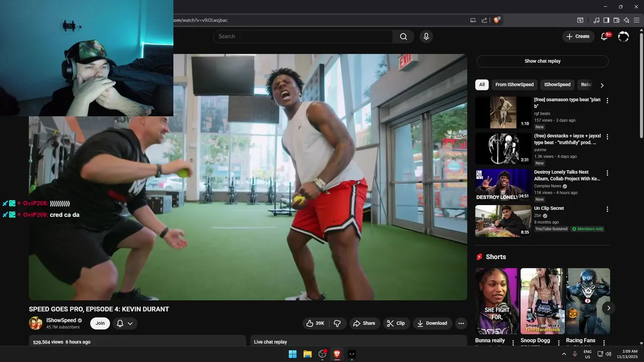
Task: Like the video with thumbs up 39K
Action: tap(315, 323)
